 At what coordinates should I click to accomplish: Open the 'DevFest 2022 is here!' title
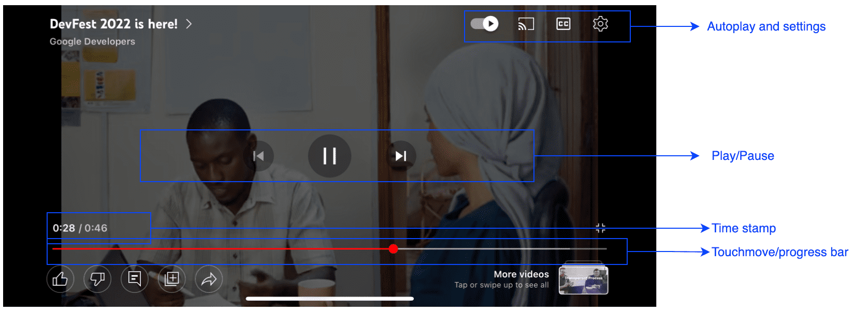click(x=113, y=24)
